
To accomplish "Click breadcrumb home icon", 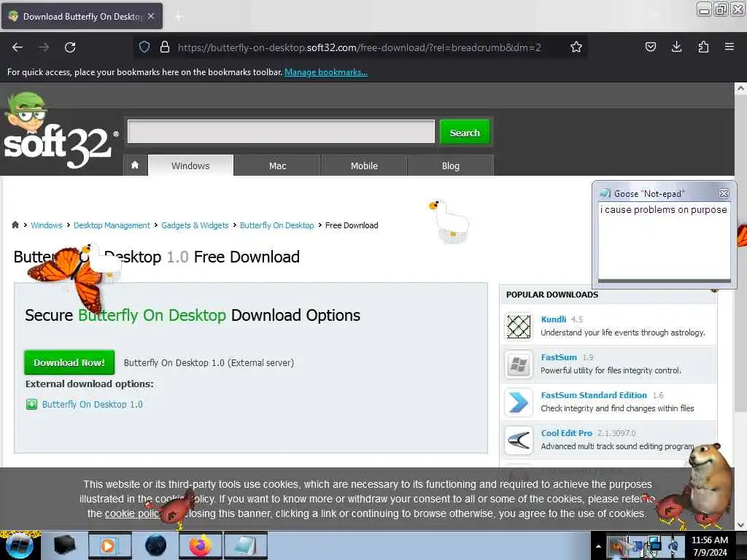I will coord(15,225).
